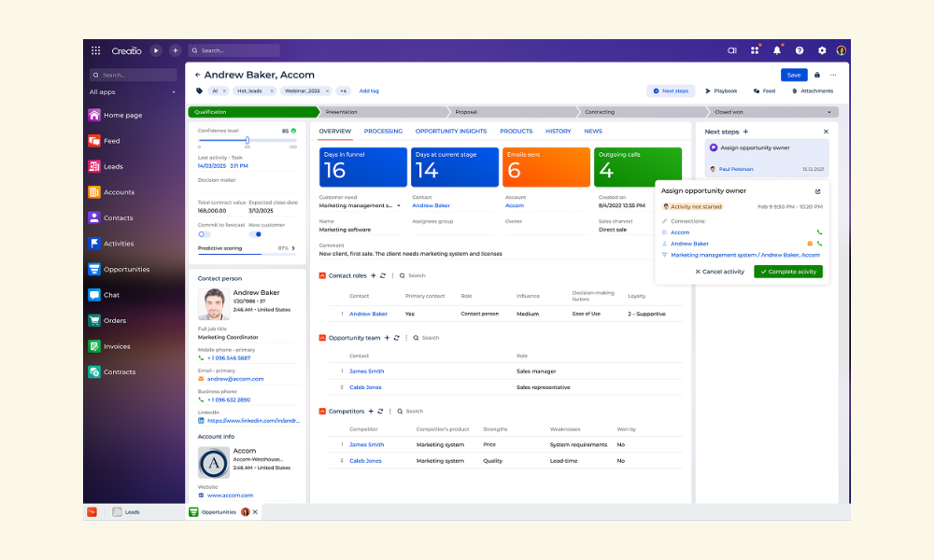Switch to the Products tab

coord(516,131)
